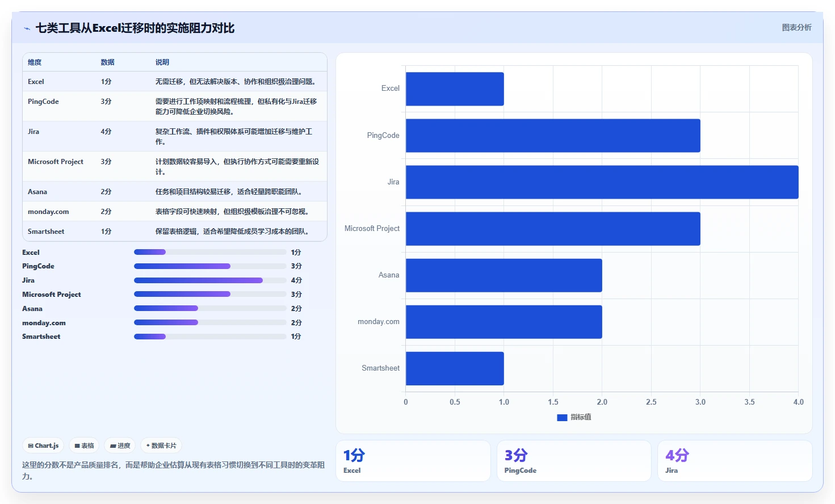Open the 1分 Excel data card
Screen dimensions: 835x504
click(413, 461)
